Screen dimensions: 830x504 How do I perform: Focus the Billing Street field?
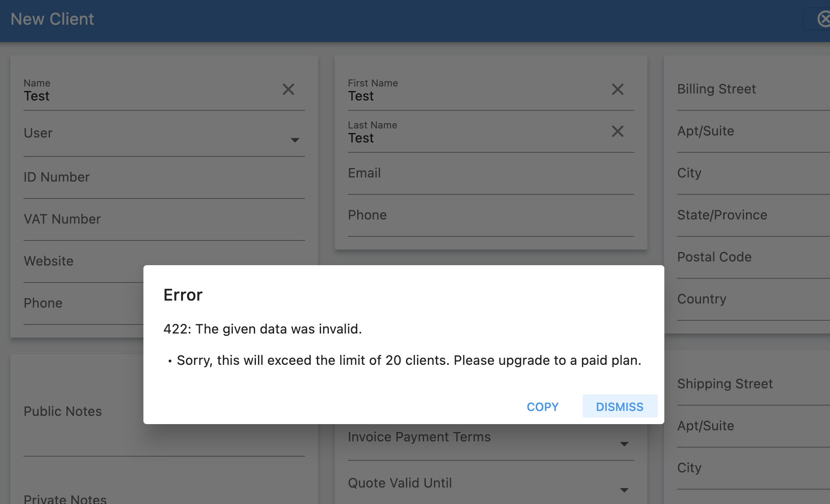click(753, 90)
